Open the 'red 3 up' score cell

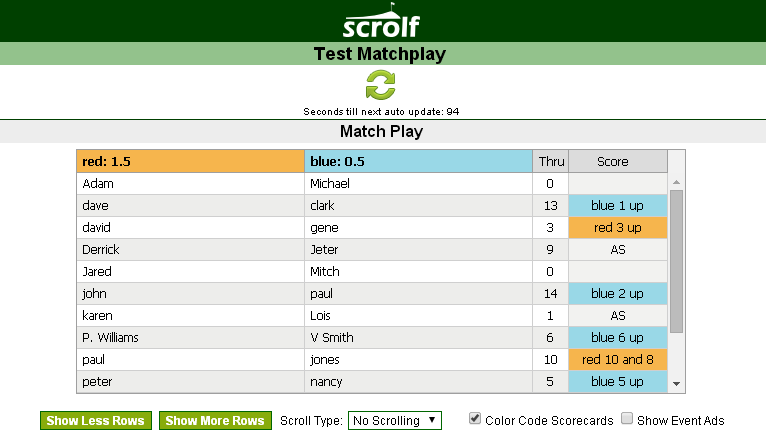618,228
